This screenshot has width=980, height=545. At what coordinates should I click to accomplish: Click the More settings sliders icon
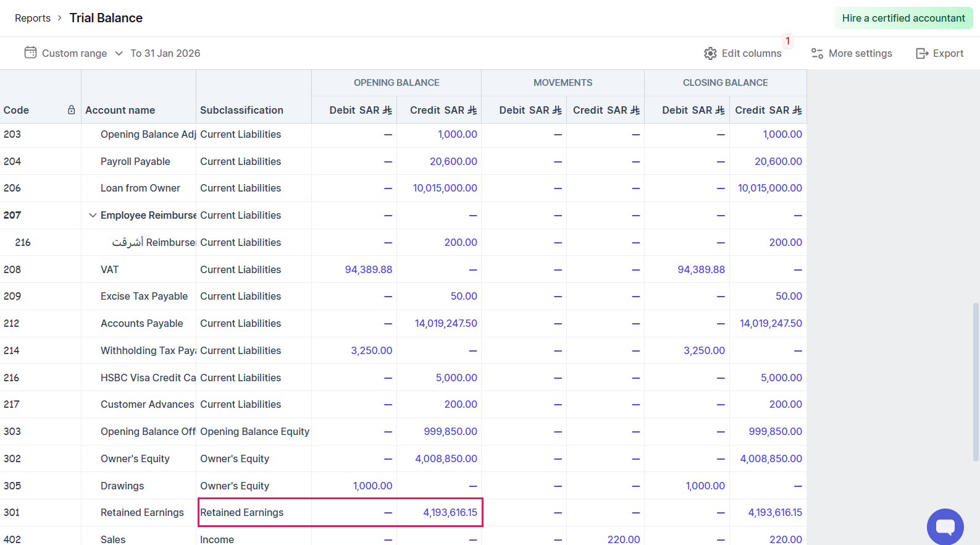[x=817, y=54]
